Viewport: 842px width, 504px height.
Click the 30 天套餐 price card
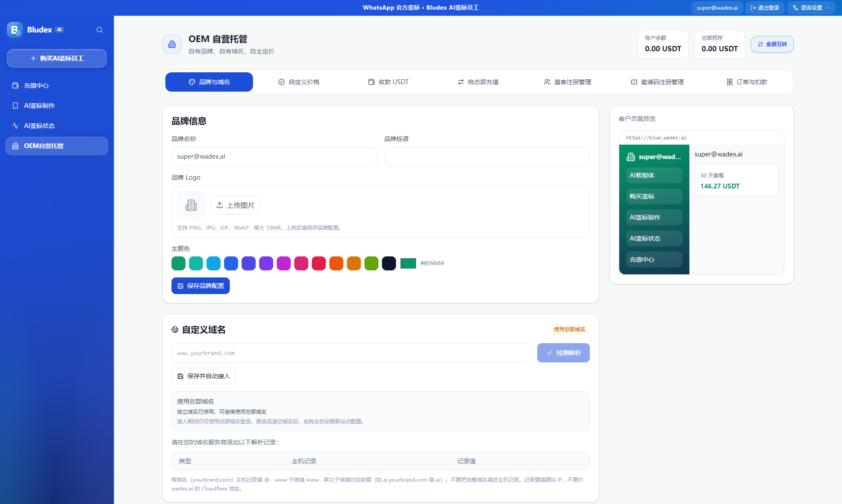point(737,180)
